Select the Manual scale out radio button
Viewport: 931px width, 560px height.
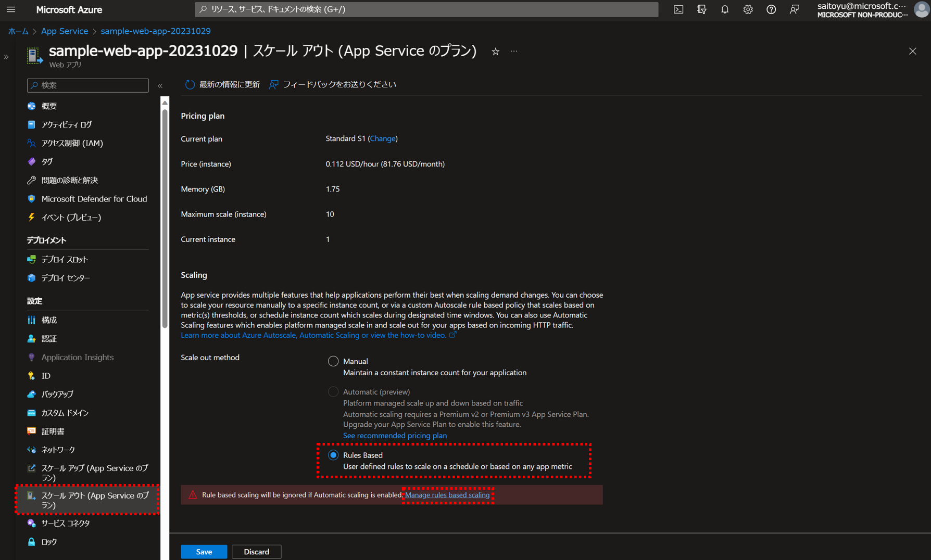point(333,361)
